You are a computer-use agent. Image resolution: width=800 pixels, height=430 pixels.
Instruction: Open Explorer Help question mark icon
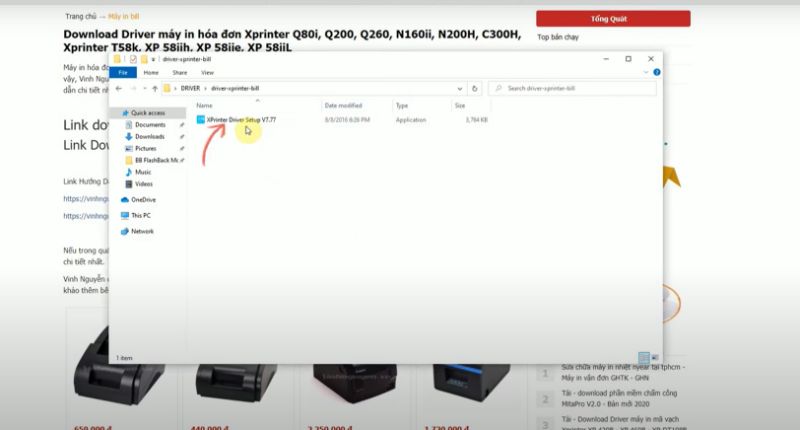click(x=656, y=72)
